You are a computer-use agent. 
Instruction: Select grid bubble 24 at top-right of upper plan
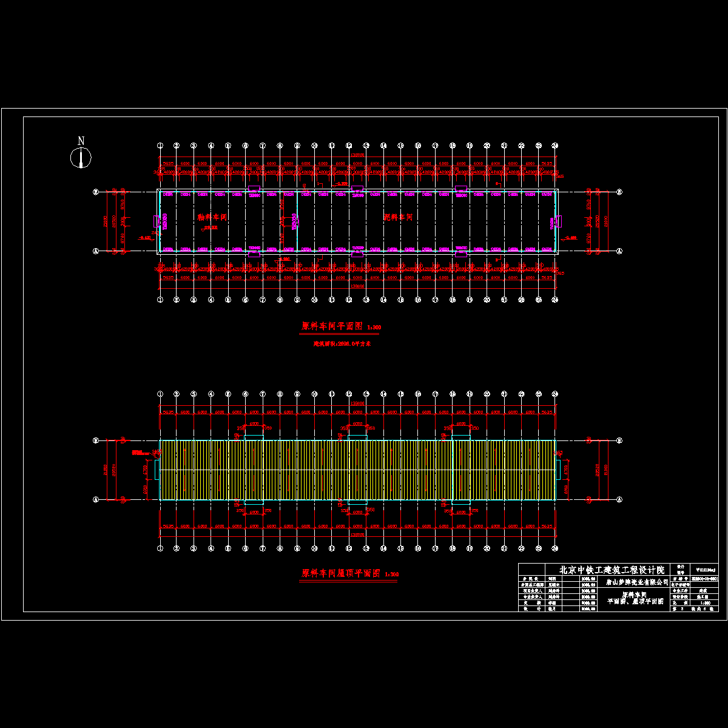click(x=555, y=146)
